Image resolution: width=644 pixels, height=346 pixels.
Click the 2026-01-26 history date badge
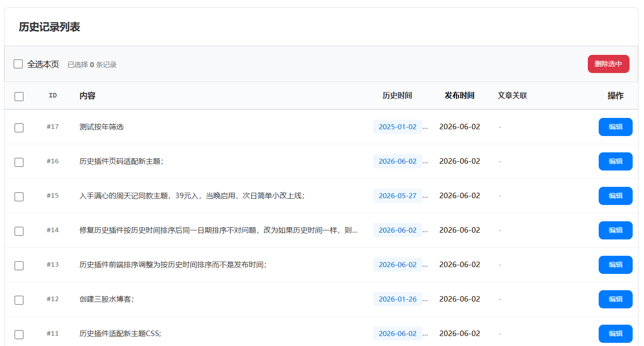point(397,299)
